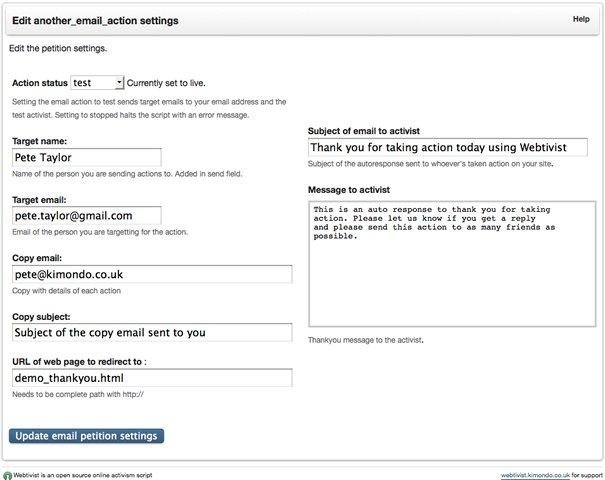
Task: Click the 'Edit the petition settings' text
Action: 57,48
